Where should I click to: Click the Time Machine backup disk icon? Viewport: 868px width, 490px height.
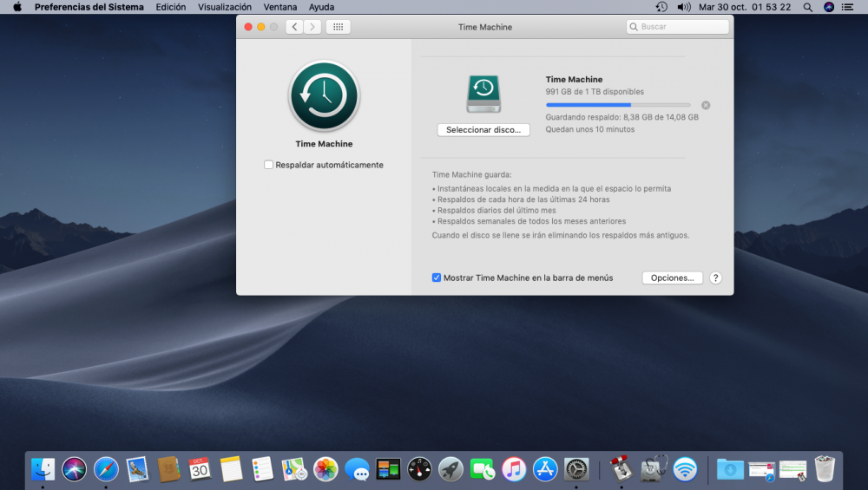(483, 94)
